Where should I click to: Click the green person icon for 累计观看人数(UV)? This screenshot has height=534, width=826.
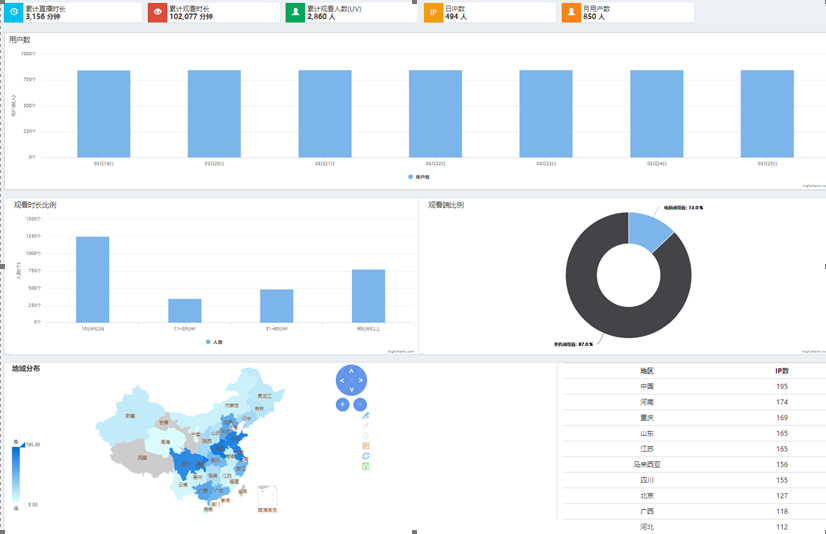click(x=296, y=12)
